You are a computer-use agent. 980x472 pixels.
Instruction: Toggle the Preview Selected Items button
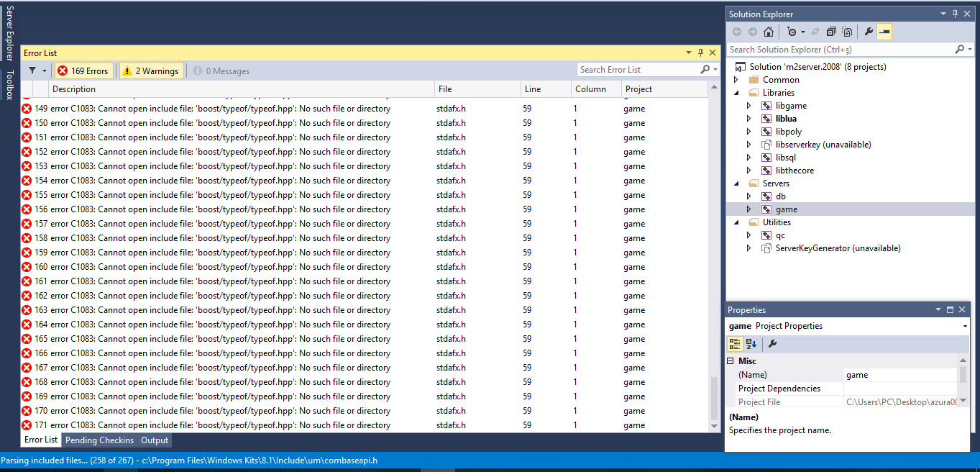[x=884, y=32]
